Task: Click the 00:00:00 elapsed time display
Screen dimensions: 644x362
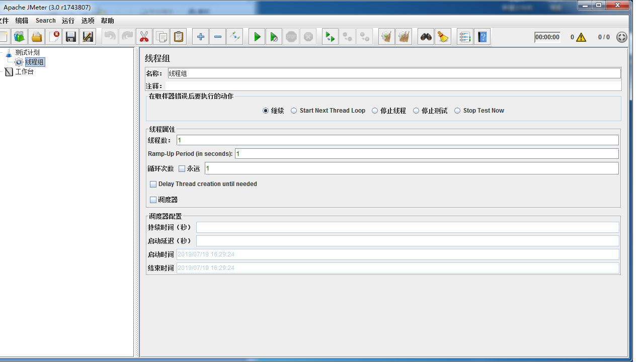Action: pos(547,37)
